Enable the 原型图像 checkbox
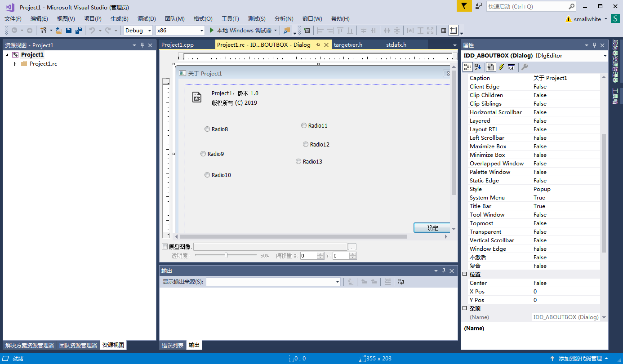The width and height of the screenshot is (623, 364). coord(165,246)
